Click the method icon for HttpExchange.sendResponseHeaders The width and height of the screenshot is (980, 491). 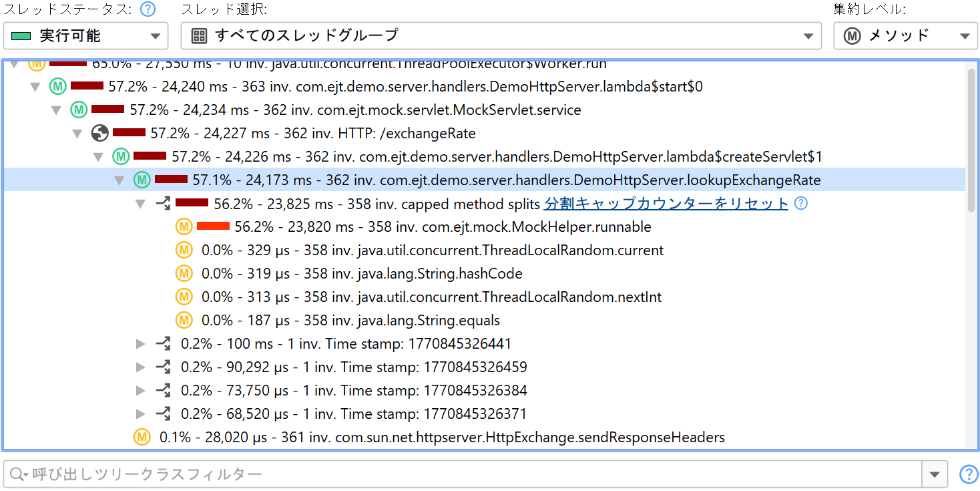point(142,438)
